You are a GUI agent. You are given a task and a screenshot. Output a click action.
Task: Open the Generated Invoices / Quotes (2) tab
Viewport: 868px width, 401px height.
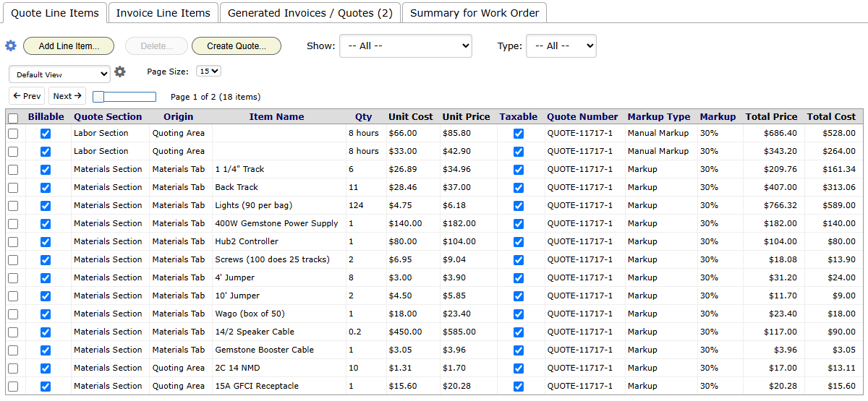310,13
